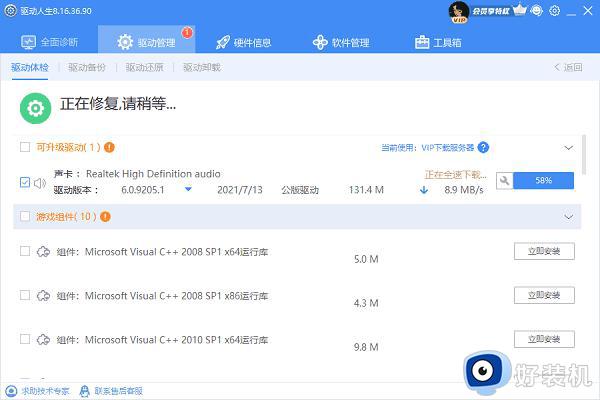Click the 2021/7/13 driver date
Image resolution: width=600 pixels, height=400 pixels.
pyautogui.click(x=240, y=190)
